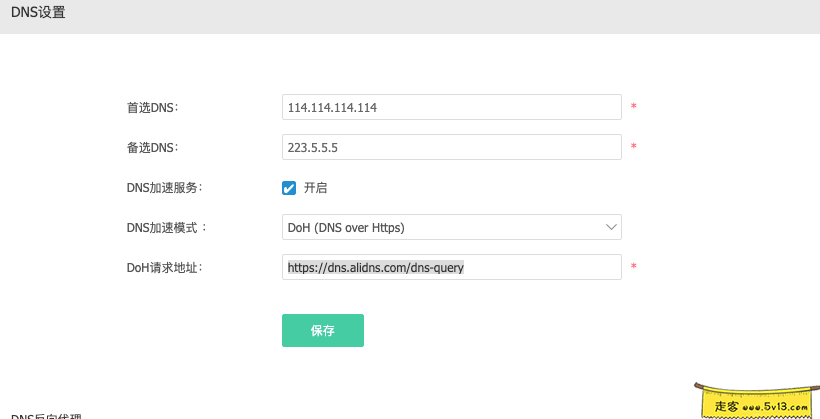Click into the DoH请求地址 URL field
The width and height of the screenshot is (820, 419).
[x=452, y=267]
